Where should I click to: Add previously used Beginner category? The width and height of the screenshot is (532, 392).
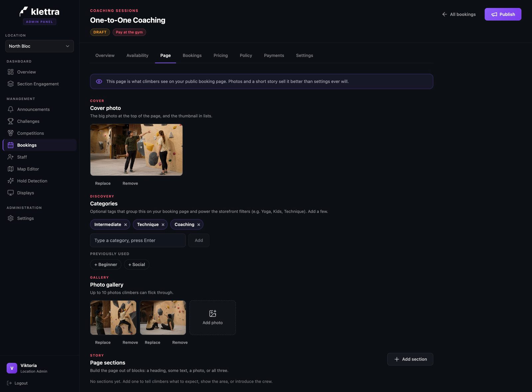(x=106, y=265)
